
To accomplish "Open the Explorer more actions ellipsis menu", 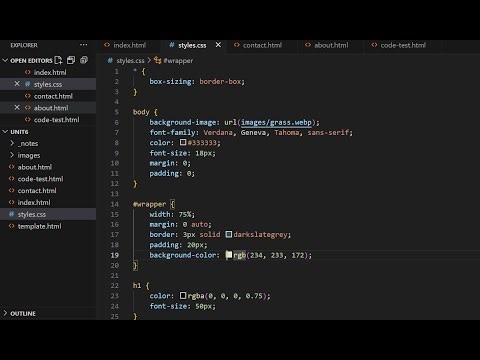I will click(83, 45).
